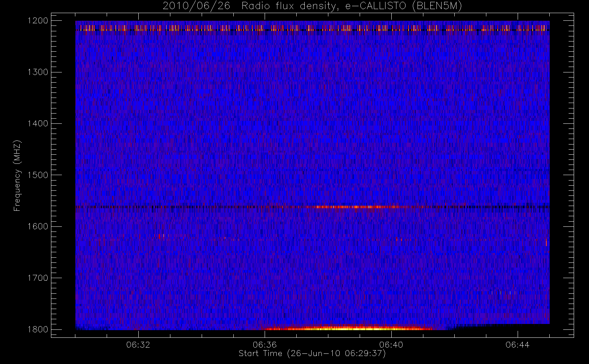The width and height of the screenshot is (589, 364).
Task: Select the 1300 frequency tick label
Action: 38,72
